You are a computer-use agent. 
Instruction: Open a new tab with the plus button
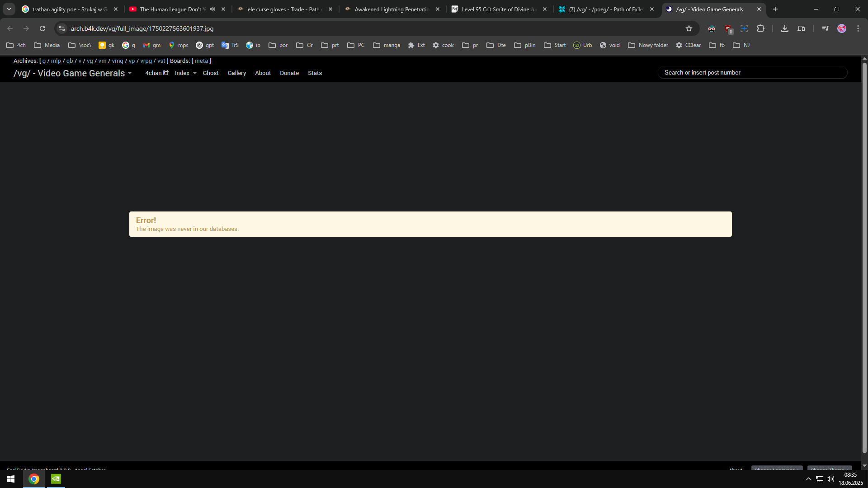tap(775, 9)
